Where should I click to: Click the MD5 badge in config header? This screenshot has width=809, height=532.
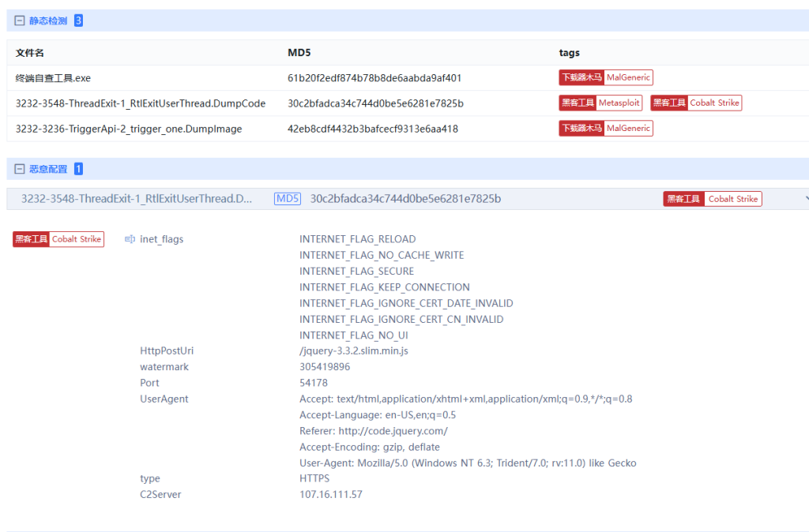tap(288, 199)
